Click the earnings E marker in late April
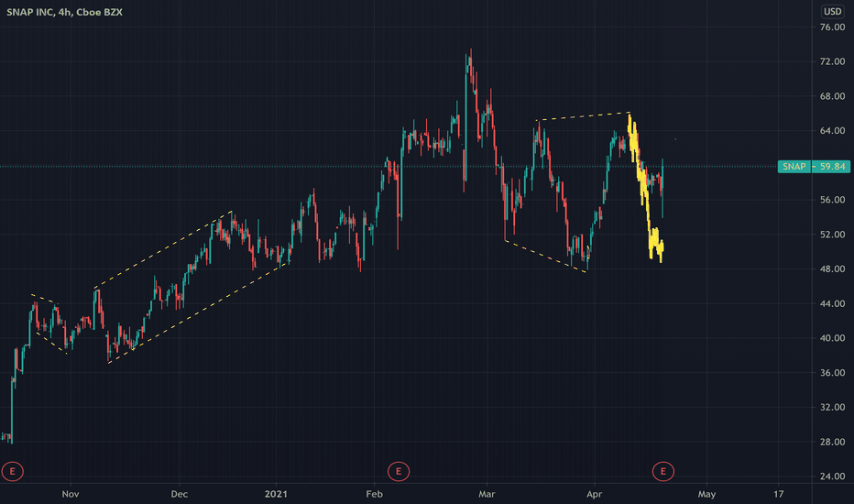The height and width of the screenshot is (504, 854). (x=662, y=471)
